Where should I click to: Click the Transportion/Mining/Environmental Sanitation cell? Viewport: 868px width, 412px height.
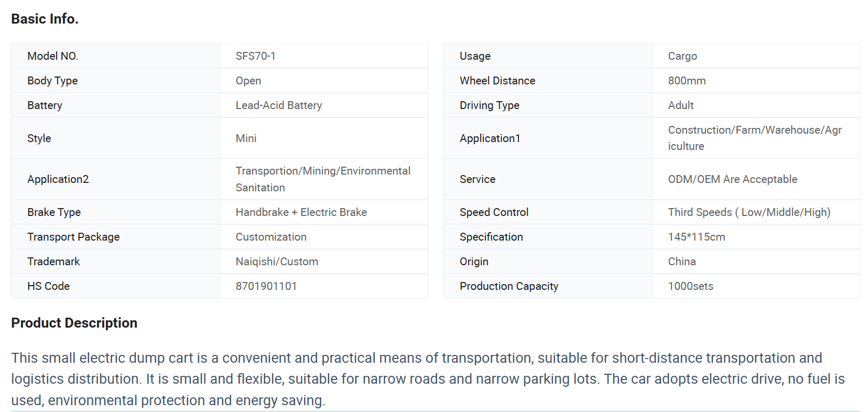[322, 179]
